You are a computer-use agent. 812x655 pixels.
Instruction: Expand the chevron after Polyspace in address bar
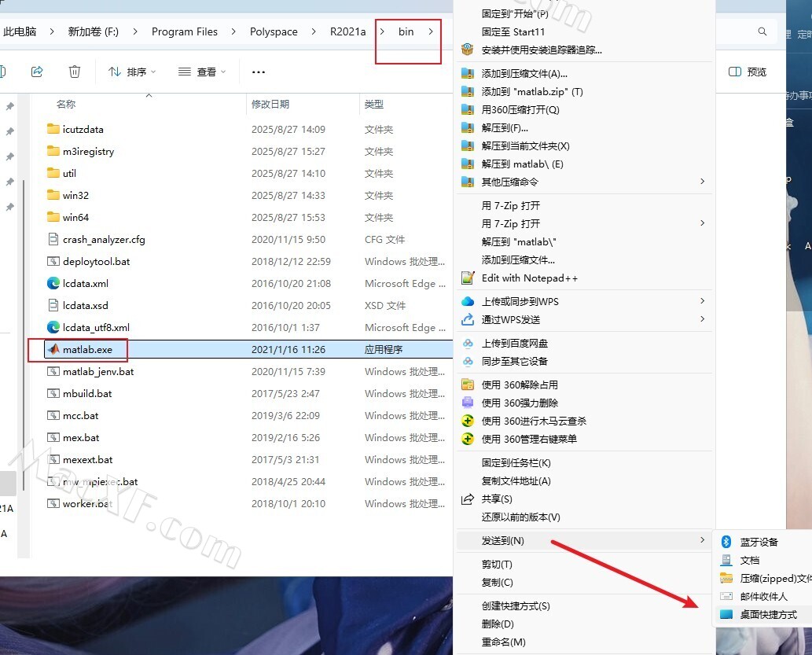pyautogui.click(x=314, y=31)
